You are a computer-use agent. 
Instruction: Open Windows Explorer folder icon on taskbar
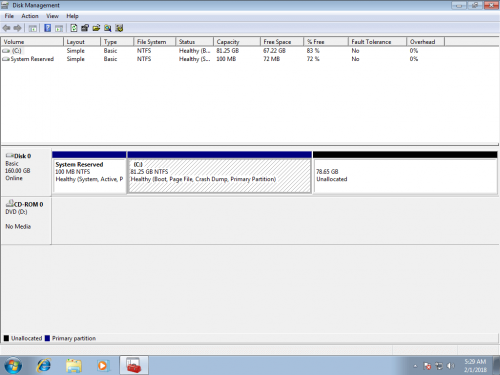(x=74, y=366)
